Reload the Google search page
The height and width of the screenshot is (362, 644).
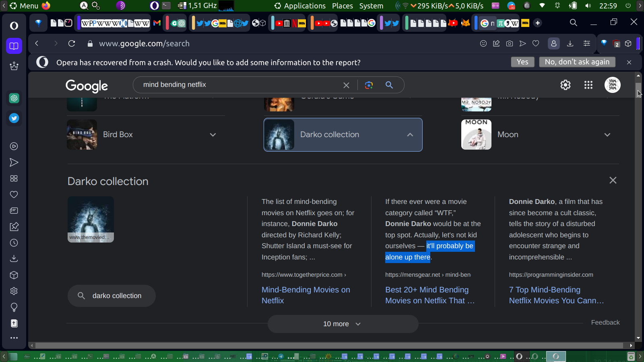(x=72, y=43)
